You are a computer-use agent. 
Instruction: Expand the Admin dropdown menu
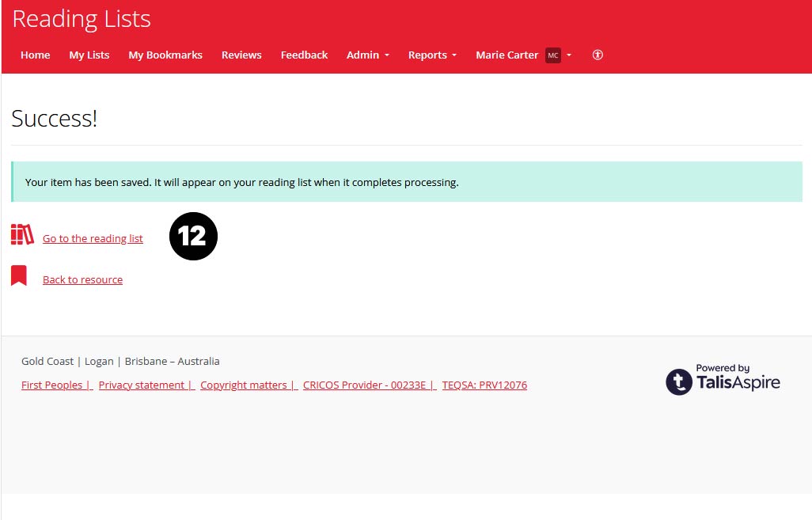[367, 55]
